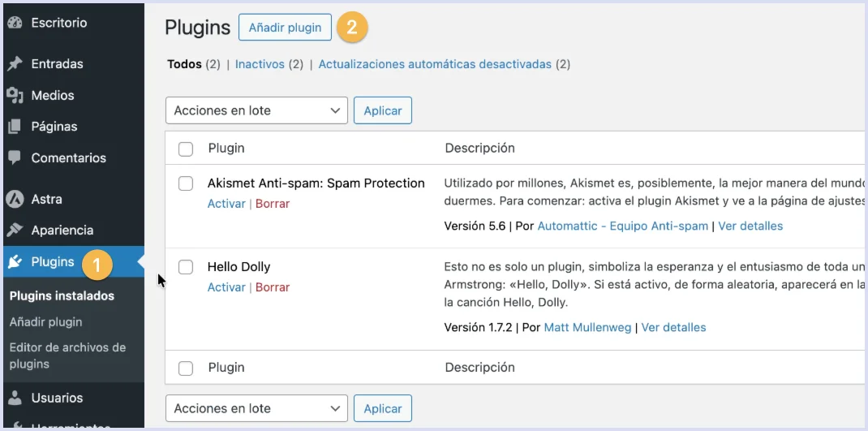
Task: Click the Descripción column header
Action: pyautogui.click(x=479, y=149)
